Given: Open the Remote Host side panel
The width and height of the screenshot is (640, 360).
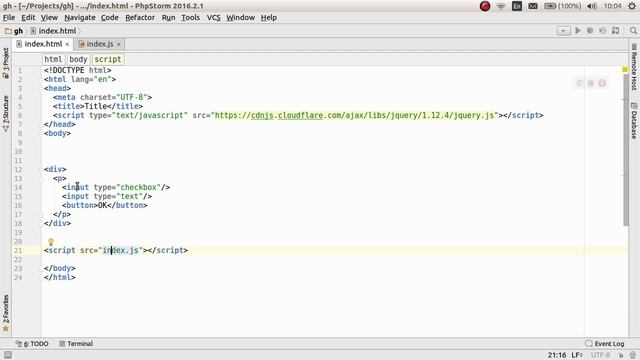Looking at the screenshot, I should [x=634, y=67].
